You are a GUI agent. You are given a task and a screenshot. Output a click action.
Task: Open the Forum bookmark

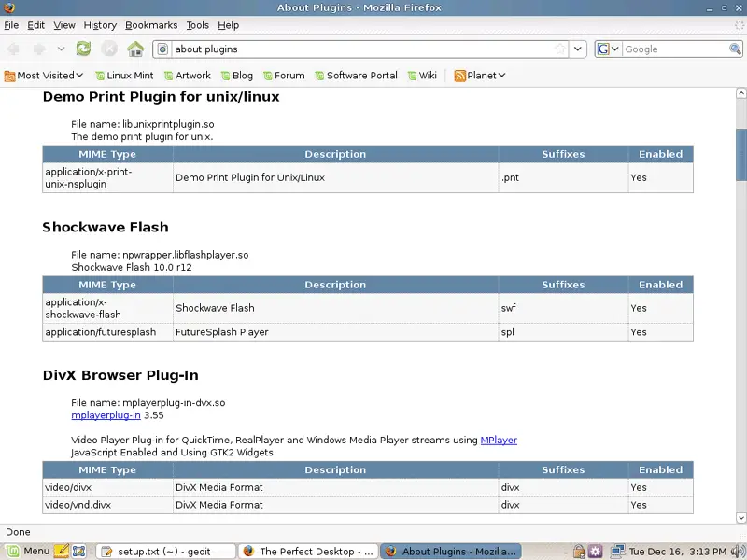pos(284,76)
